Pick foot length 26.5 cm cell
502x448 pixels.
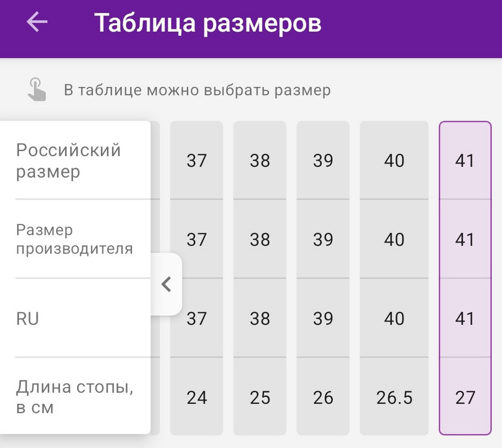point(394,398)
